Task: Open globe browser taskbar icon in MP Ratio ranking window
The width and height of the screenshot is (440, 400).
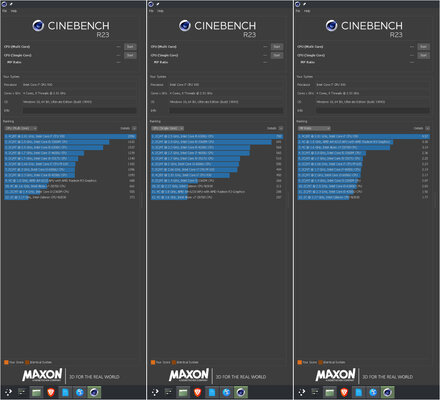Action: [x=373, y=392]
